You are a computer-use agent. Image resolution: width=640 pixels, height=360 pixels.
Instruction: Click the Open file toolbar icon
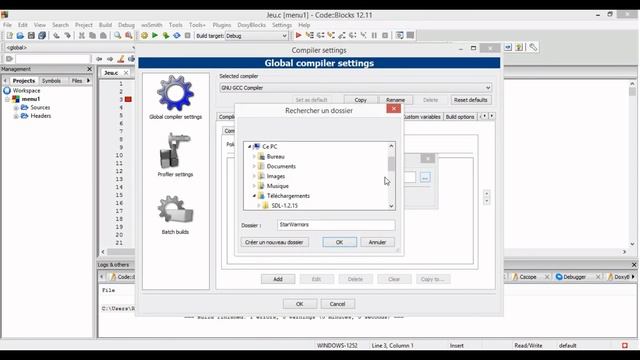coord(20,36)
